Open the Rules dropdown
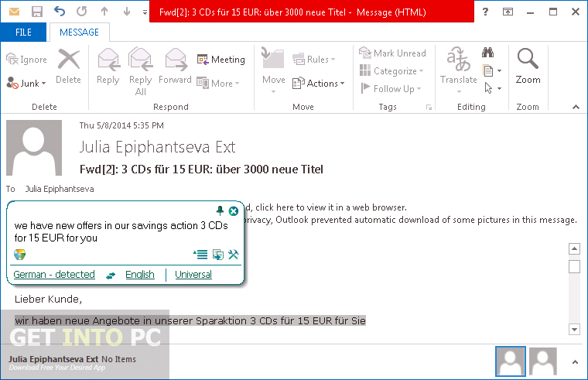Viewport: 588px width, 380px height. (x=314, y=60)
